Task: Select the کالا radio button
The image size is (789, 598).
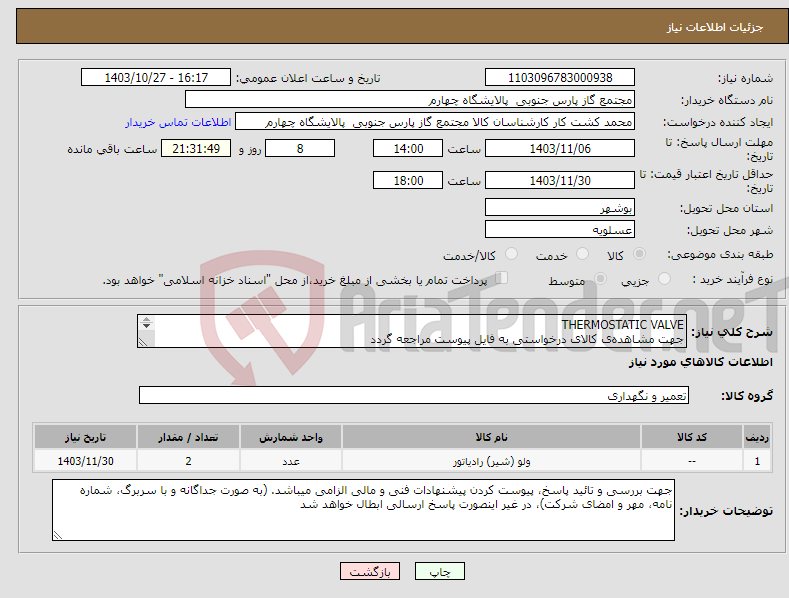Action: [x=640, y=254]
